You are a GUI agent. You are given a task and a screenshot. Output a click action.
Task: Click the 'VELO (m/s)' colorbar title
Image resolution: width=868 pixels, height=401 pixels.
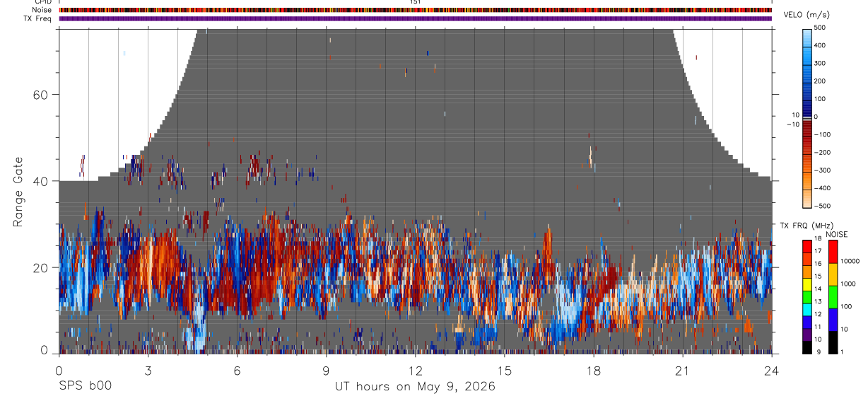click(x=807, y=15)
